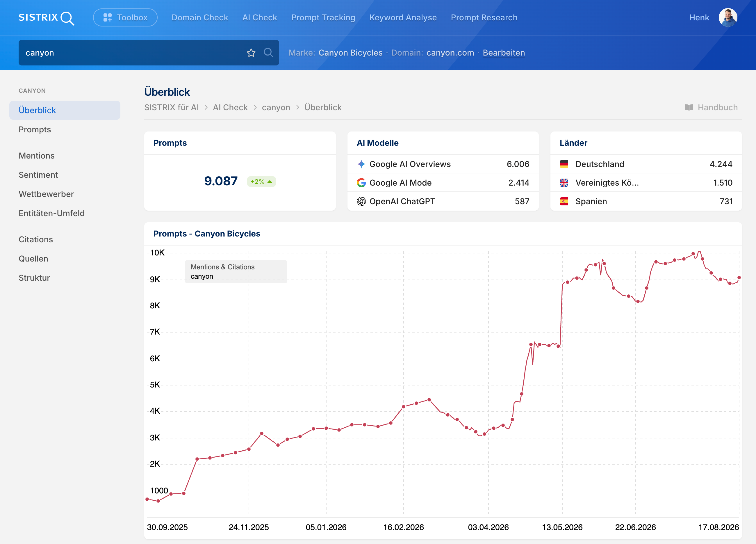This screenshot has width=756, height=544.
Task: Open Prompt Research in top navigation
Action: tap(484, 18)
